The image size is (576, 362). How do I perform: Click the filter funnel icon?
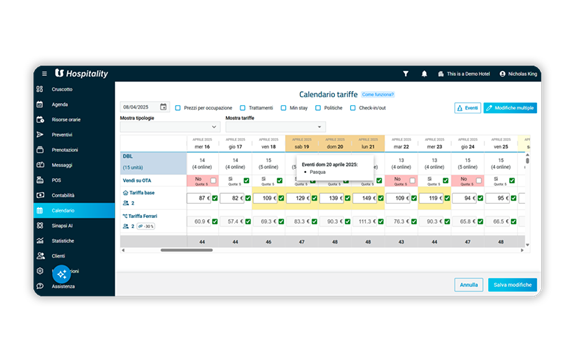(406, 74)
